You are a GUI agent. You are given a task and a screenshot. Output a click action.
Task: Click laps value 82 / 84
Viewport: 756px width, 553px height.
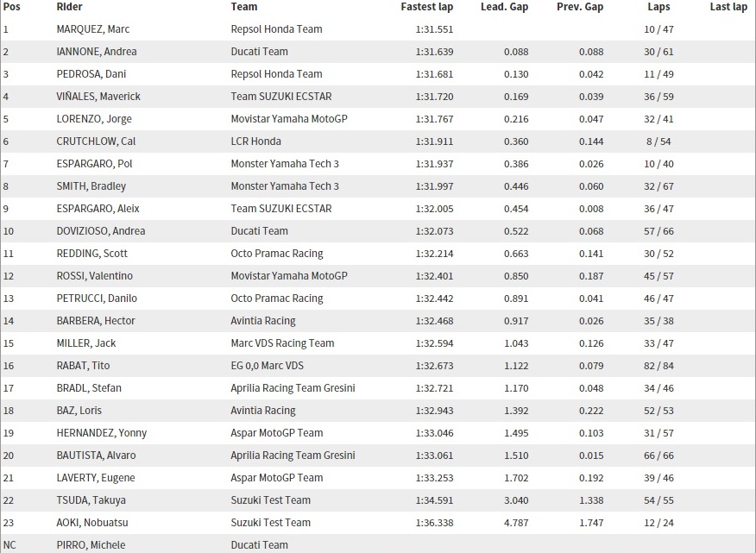coord(658,366)
